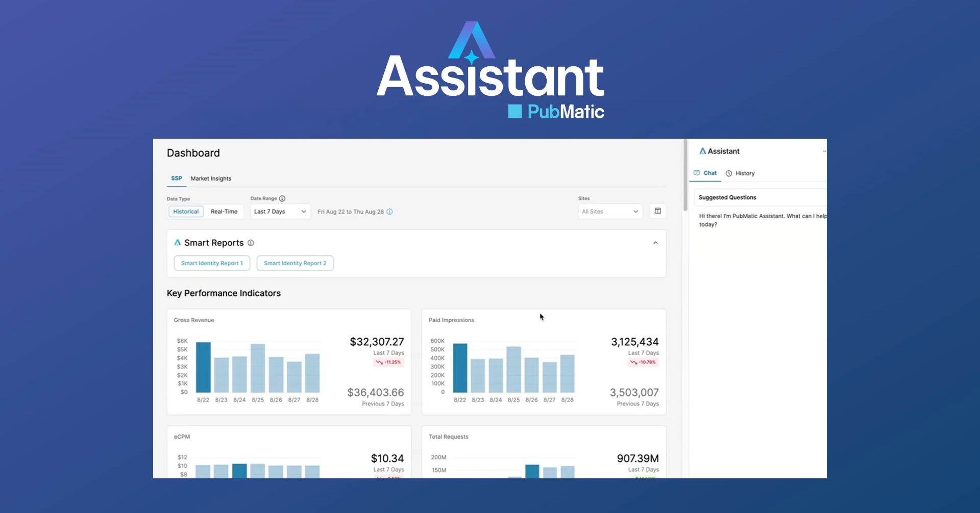980x513 pixels.
Task: Select the SSP tab
Action: [177, 178]
